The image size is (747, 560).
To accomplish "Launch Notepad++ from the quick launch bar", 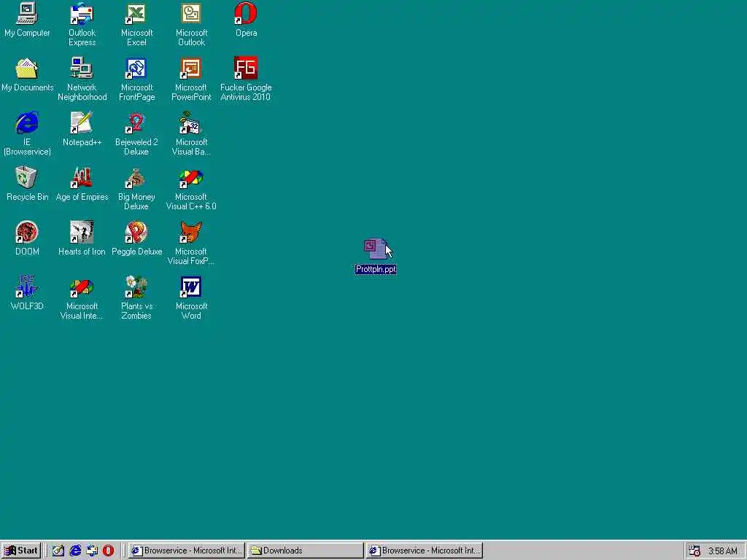I will tap(58, 551).
